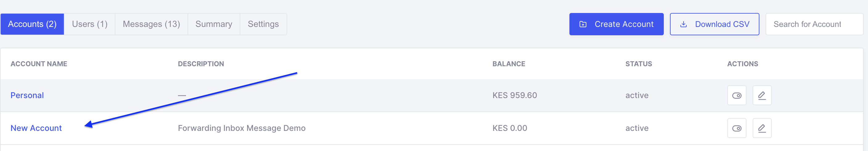Viewport: 868px width, 151px height.
Task: Click the Account Name column header
Action: click(x=39, y=64)
